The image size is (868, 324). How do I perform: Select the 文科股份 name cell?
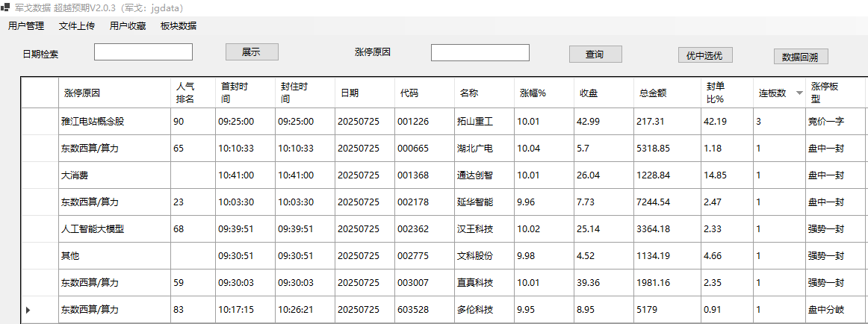coord(484,256)
